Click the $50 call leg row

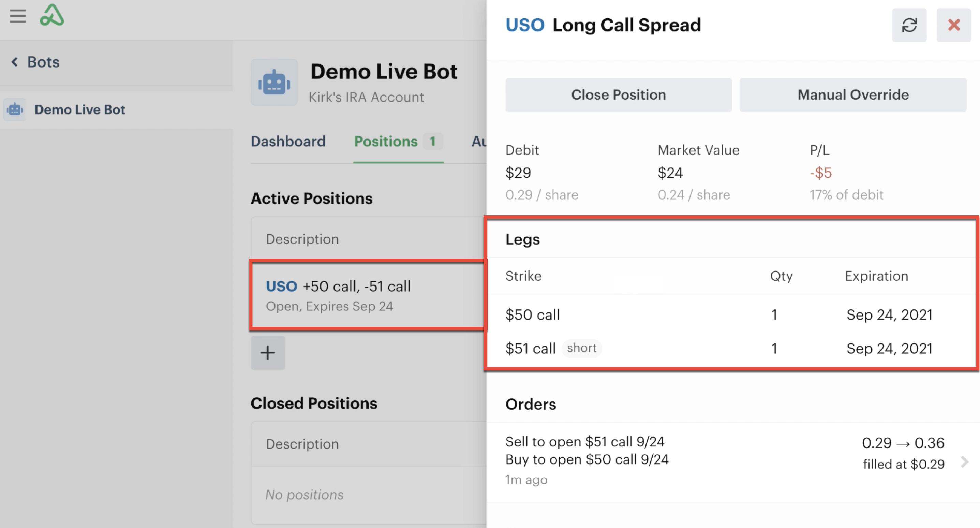coord(733,315)
